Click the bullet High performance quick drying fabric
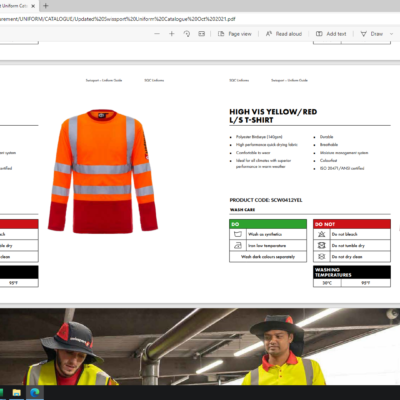 point(267,145)
